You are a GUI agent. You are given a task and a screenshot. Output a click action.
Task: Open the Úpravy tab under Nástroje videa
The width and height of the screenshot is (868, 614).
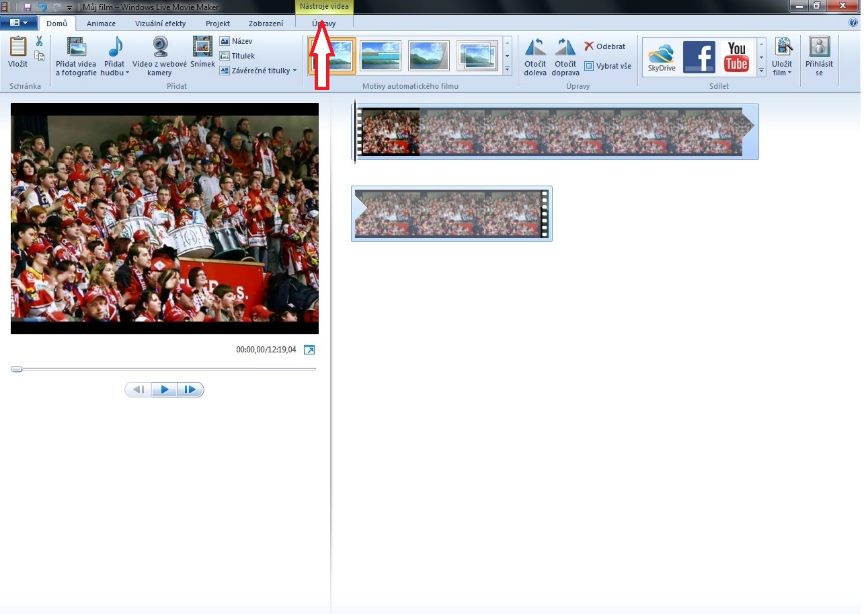coord(324,24)
